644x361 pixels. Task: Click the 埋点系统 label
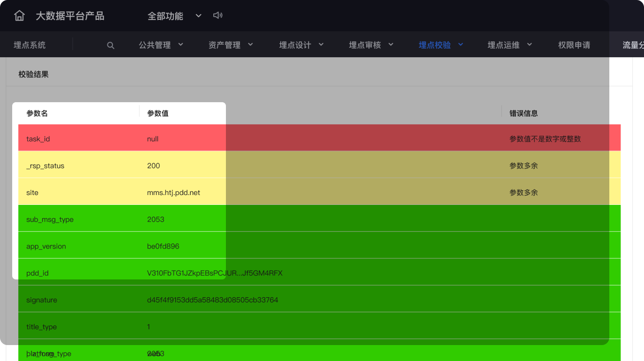click(x=30, y=45)
